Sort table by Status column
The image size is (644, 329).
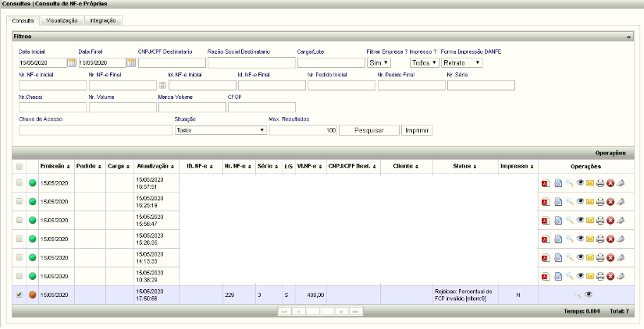tap(464, 166)
